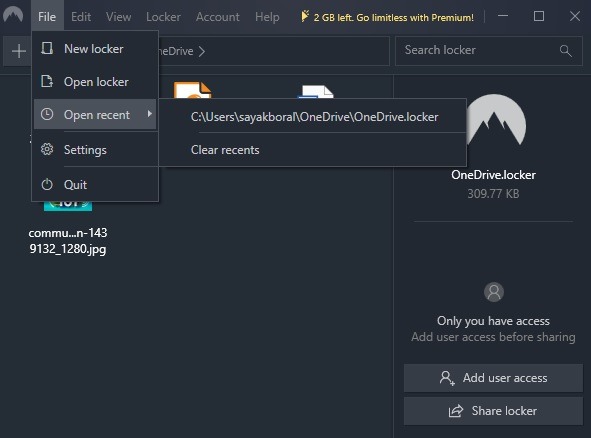Click the Only you have access text
Screen dimensions: 591x438
point(493,321)
